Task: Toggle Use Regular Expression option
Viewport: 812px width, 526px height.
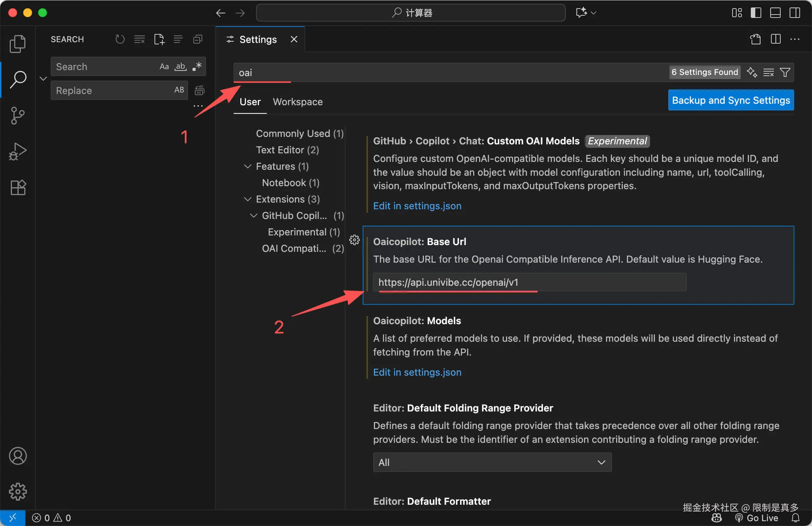Action: 197,67
